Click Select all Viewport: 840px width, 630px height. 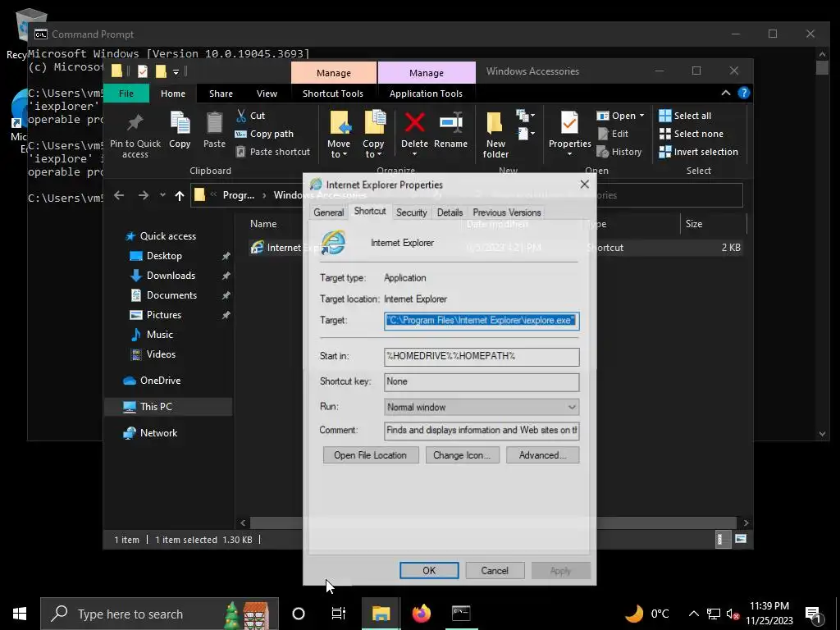685,116
